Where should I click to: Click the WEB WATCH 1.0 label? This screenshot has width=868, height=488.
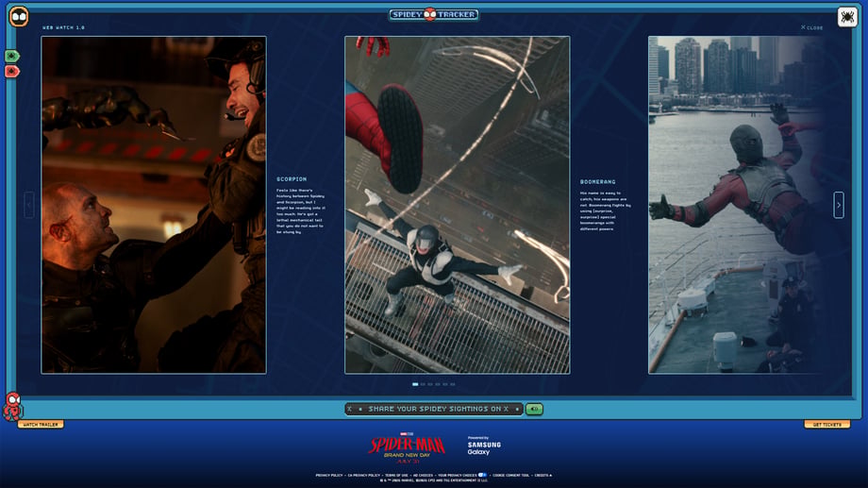click(63, 27)
